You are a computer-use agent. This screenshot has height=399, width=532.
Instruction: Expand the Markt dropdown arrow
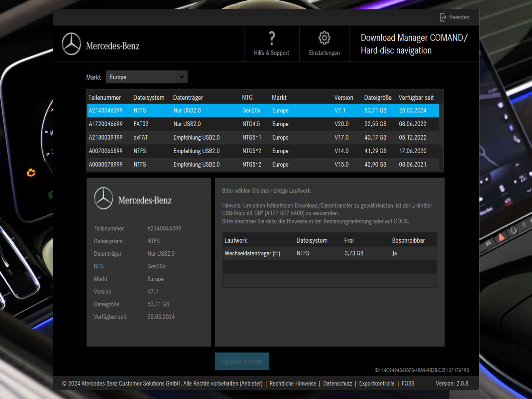182,77
